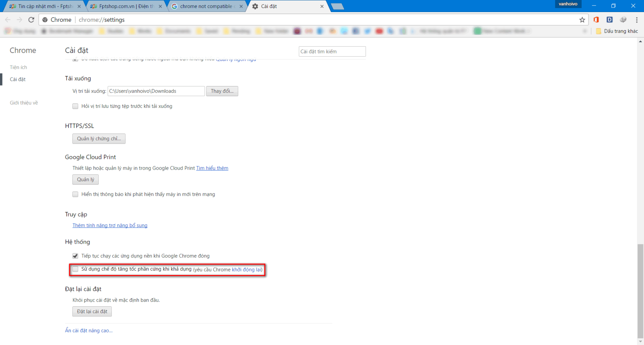Open the 'Dấu trang khác' bookmarks folder
Screen dimensions: 644x345
tap(617, 31)
